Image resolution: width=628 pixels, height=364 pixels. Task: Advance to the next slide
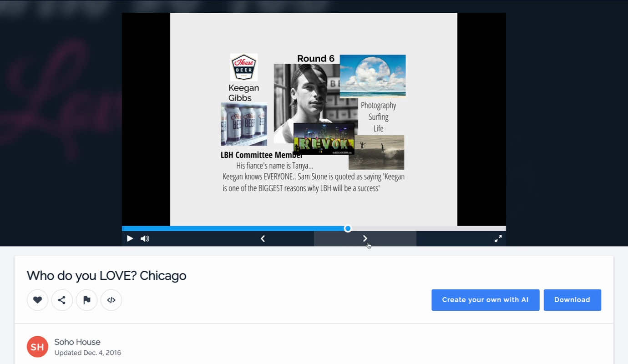pos(365,238)
